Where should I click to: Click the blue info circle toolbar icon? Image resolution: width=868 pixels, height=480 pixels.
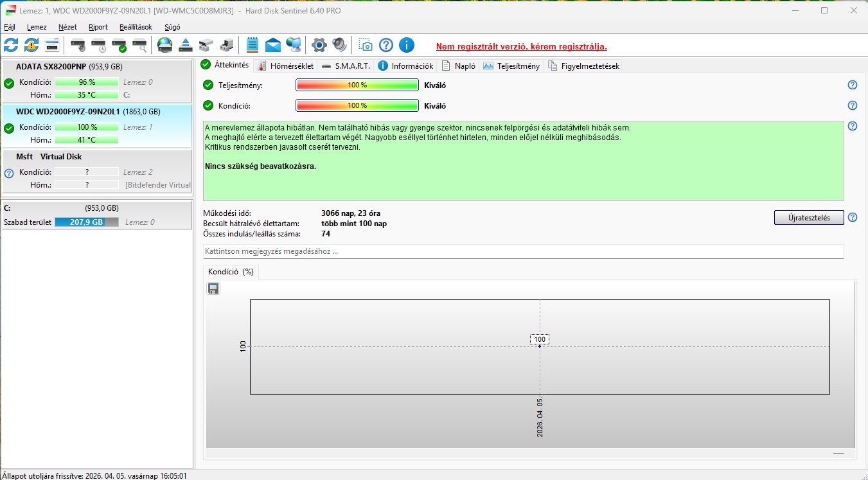tap(406, 45)
